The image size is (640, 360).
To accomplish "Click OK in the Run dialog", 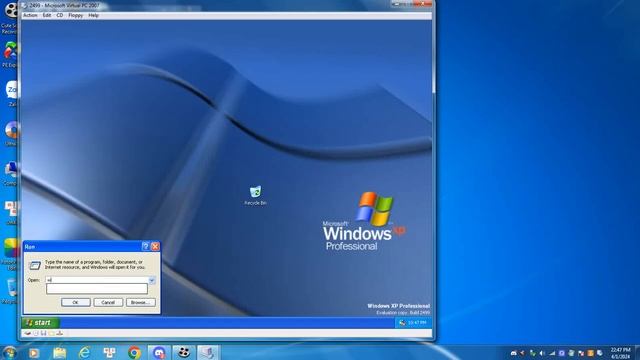I will [76, 302].
